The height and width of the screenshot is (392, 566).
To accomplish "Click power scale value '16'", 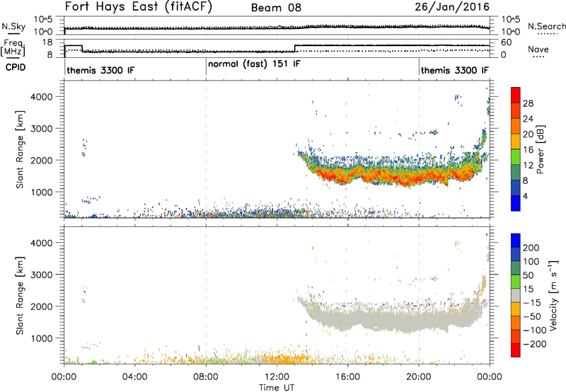I will tap(528, 150).
